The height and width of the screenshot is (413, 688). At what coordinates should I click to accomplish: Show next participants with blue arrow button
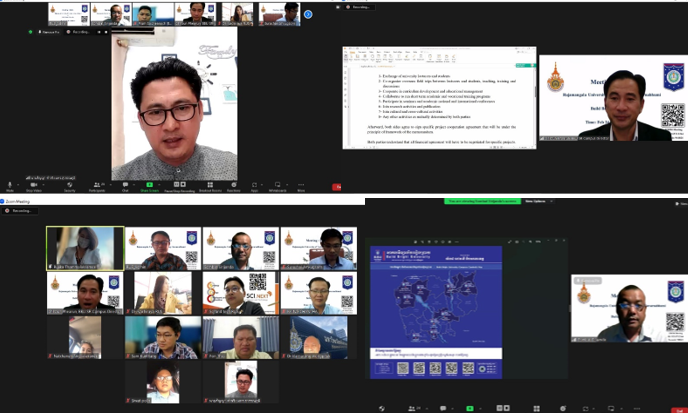[308, 14]
